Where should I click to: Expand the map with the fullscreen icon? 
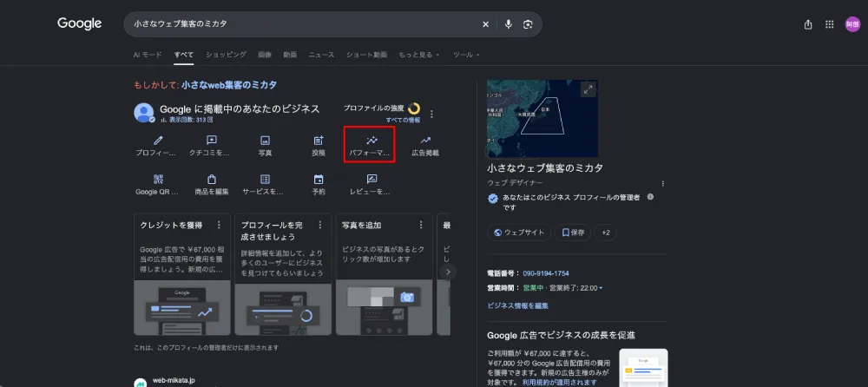click(x=588, y=89)
